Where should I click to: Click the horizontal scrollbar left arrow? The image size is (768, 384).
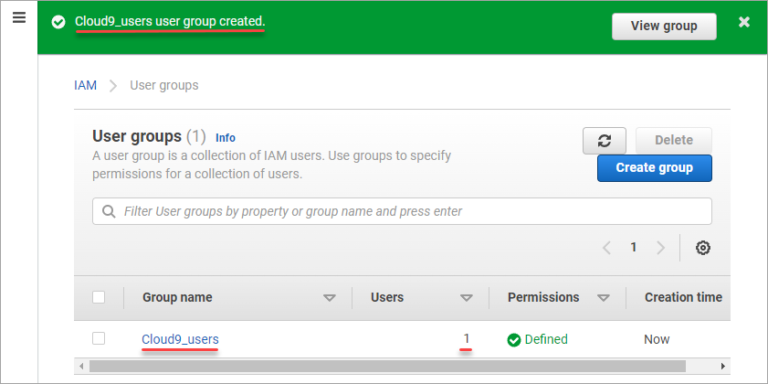pos(81,366)
